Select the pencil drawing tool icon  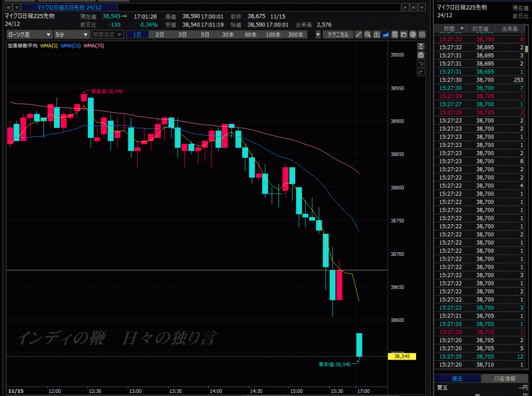coord(358,35)
